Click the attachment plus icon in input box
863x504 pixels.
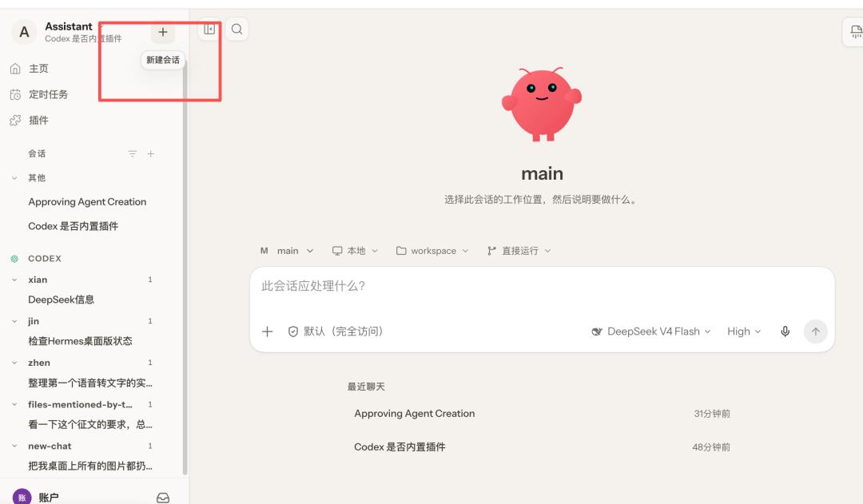pos(267,331)
